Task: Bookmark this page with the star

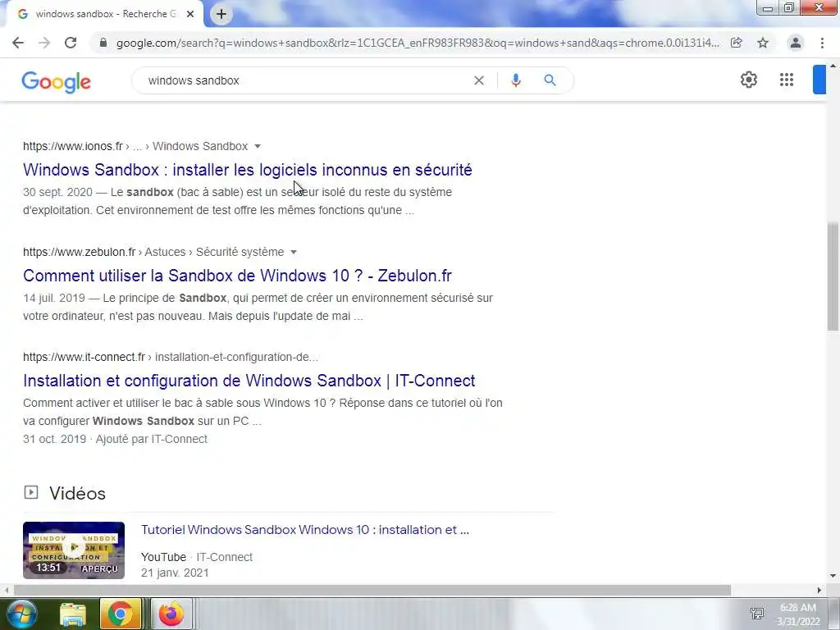Action: (763, 43)
